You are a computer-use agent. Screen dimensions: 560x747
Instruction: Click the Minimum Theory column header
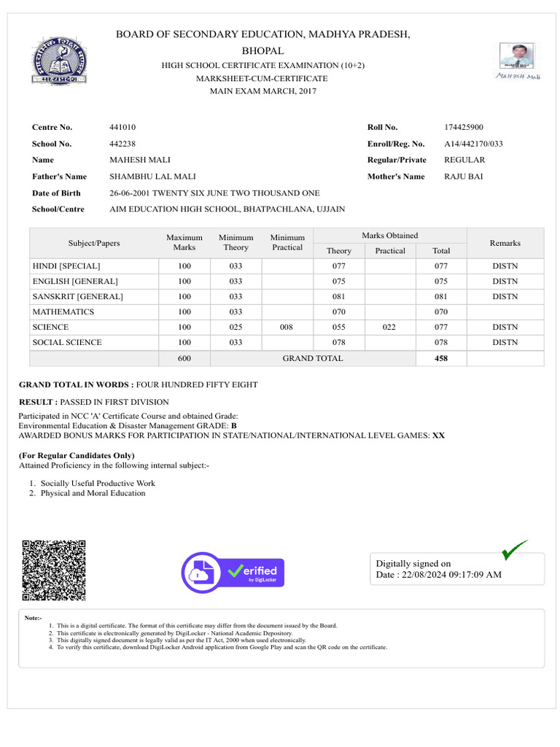236,243
